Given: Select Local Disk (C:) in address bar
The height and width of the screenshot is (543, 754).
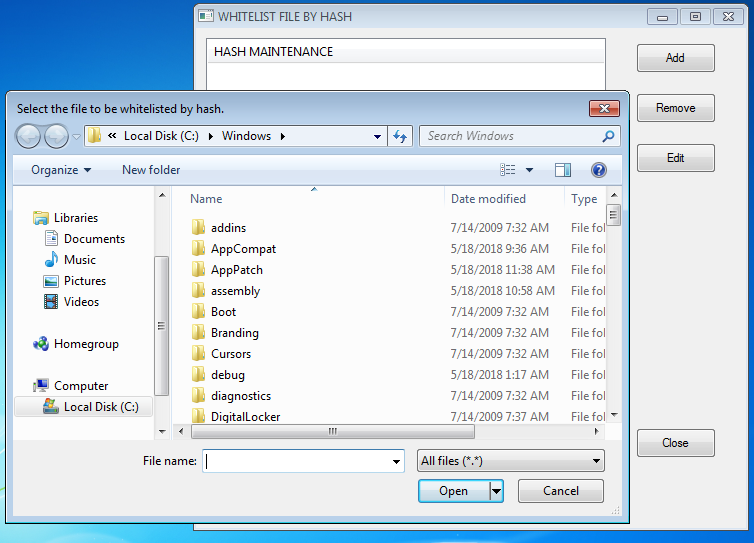Looking at the screenshot, I should tap(161, 136).
